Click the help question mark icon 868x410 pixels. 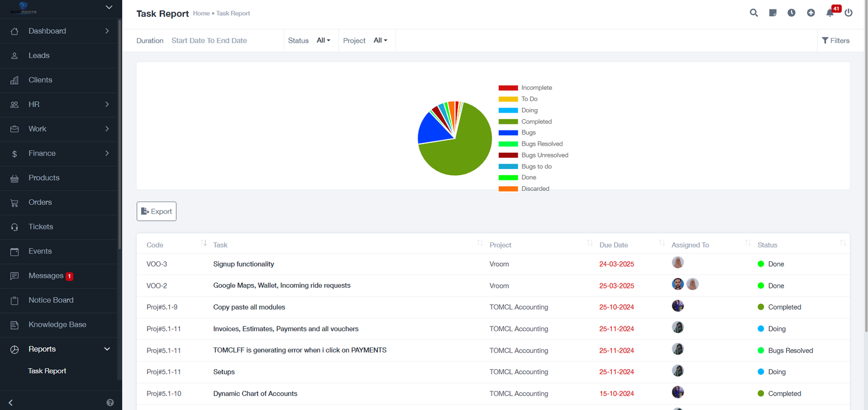tap(110, 402)
